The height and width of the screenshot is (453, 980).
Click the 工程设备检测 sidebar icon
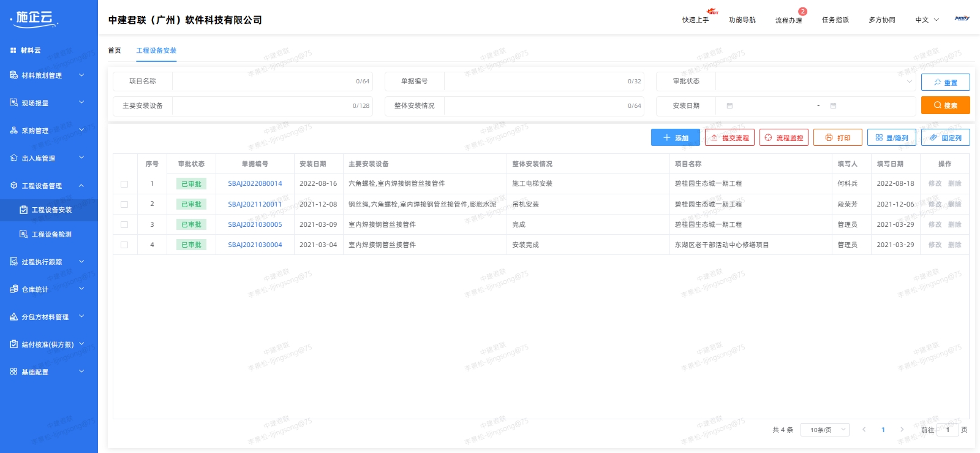pyautogui.click(x=23, y=234)
